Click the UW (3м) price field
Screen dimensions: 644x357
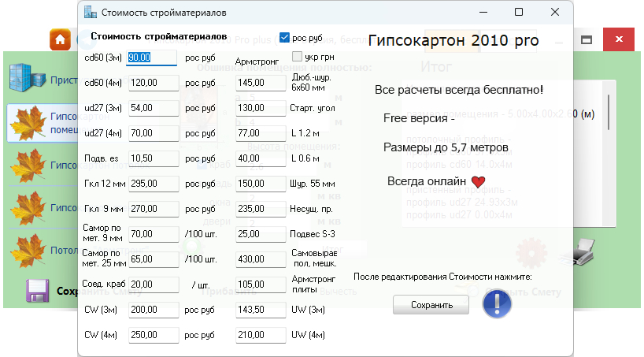tap(261, 310)
